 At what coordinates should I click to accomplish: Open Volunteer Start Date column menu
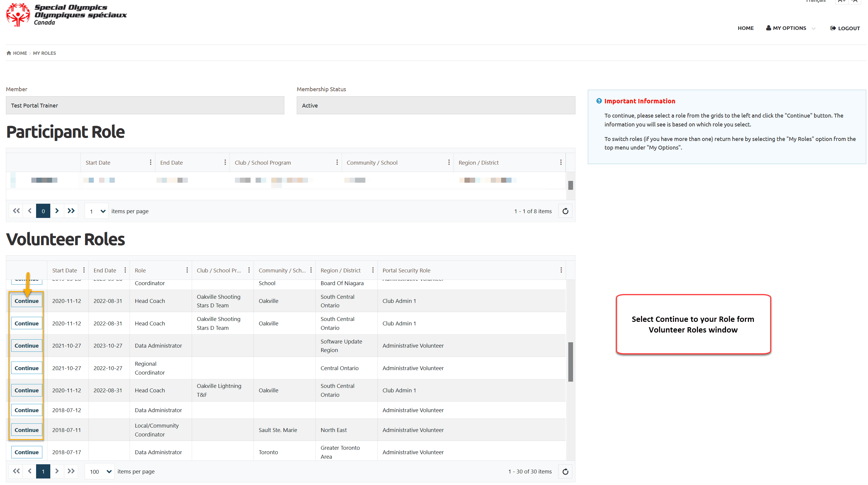84,270
